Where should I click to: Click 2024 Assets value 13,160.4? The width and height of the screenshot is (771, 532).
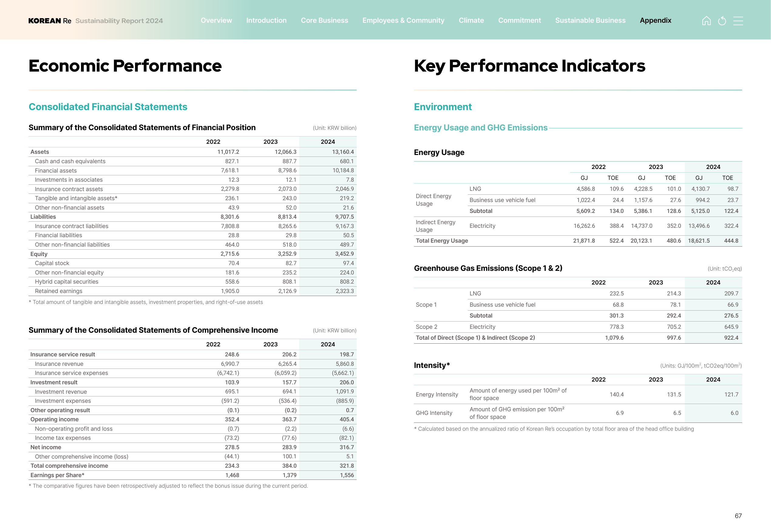click(x=343, y=152)
